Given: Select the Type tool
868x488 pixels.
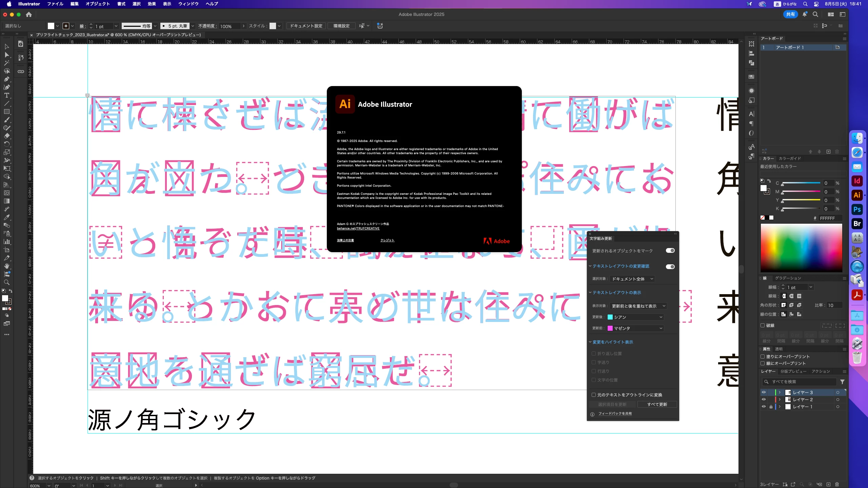Looking at the screenshot, I should click(x=6, y=95).
